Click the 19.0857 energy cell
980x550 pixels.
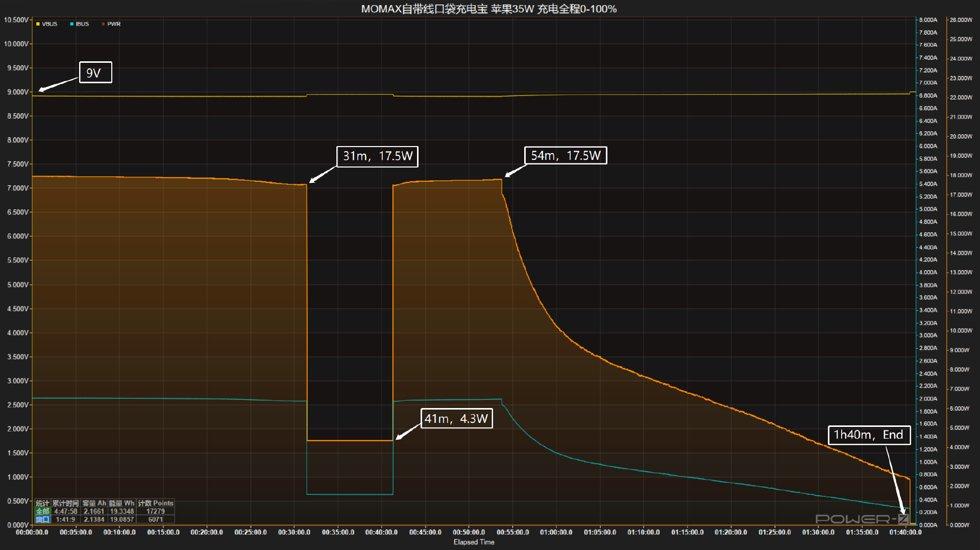click(121, 519)
